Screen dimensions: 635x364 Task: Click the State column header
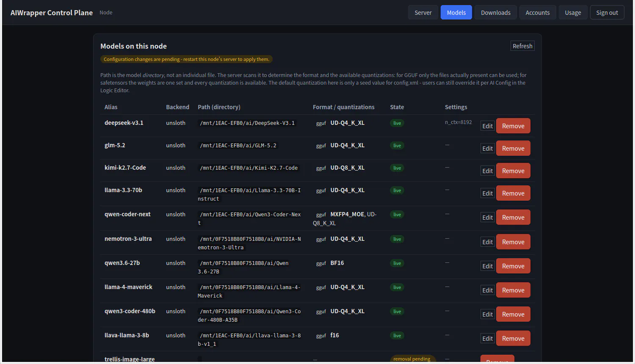[397, 107]
